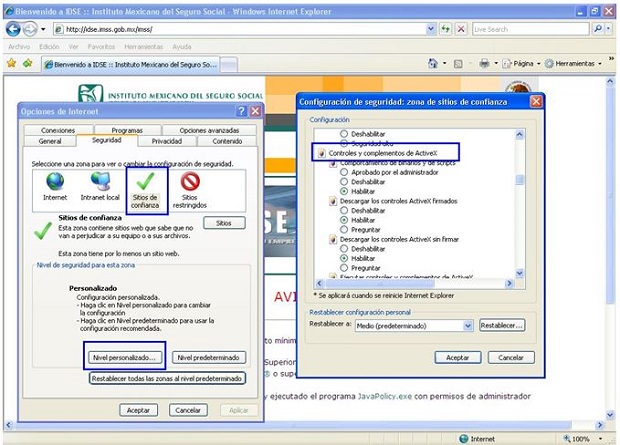The height and width of the screenshot is (445, 620).
Task: Select Deshabilitar for ActiveX sin firmar download
Action: (344, 249)
